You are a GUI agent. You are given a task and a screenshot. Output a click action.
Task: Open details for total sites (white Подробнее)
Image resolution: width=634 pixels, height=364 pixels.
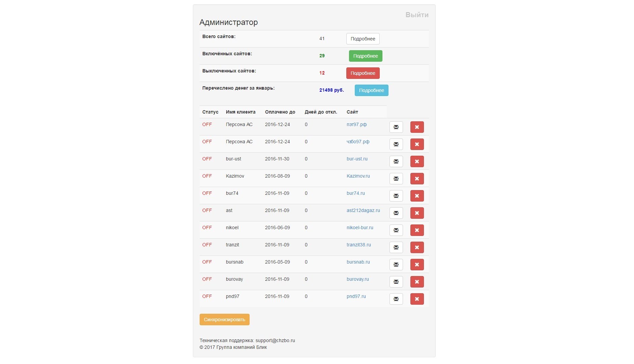[363, 39]
